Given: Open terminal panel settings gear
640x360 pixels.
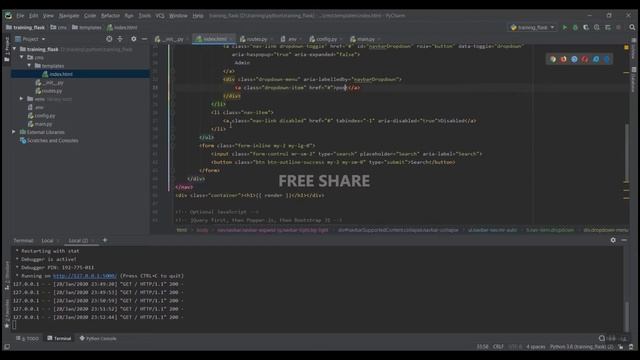Looking at the screenshot, I should pos(613,240).
